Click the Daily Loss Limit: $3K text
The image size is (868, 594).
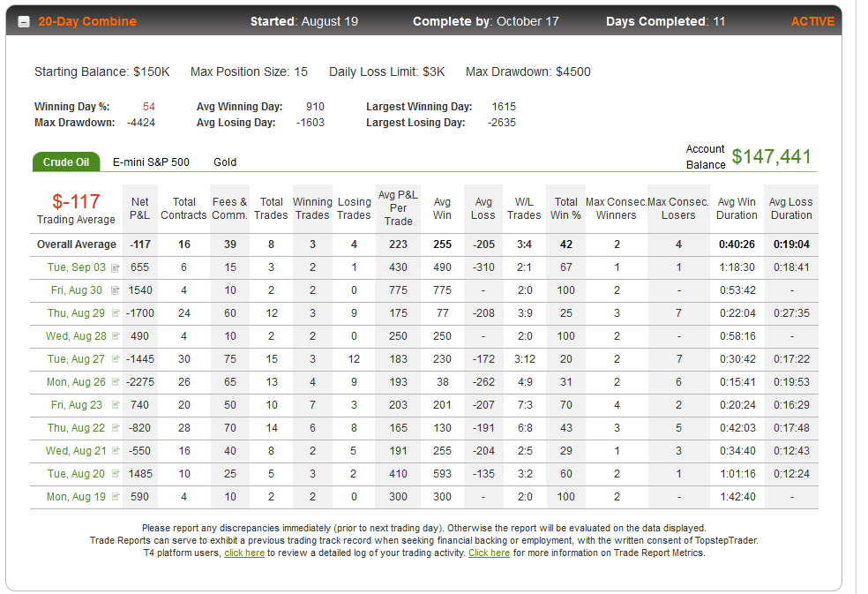387,72
